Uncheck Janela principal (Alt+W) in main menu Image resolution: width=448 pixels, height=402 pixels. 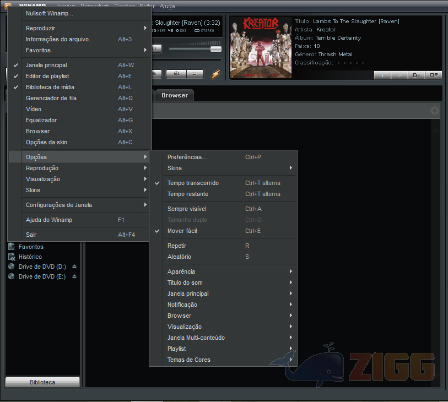point(79,65)
